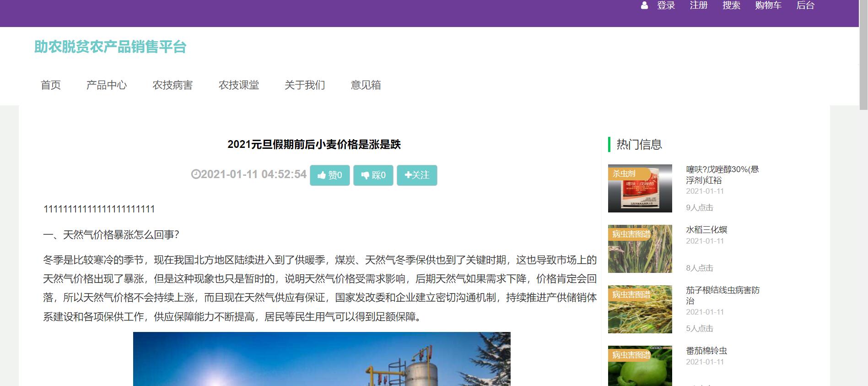The width and height of the screenshot is (868, 386).
Task: Open the 农技课堂 menu item
Action: pyautogui.click(x=239, y=85)
